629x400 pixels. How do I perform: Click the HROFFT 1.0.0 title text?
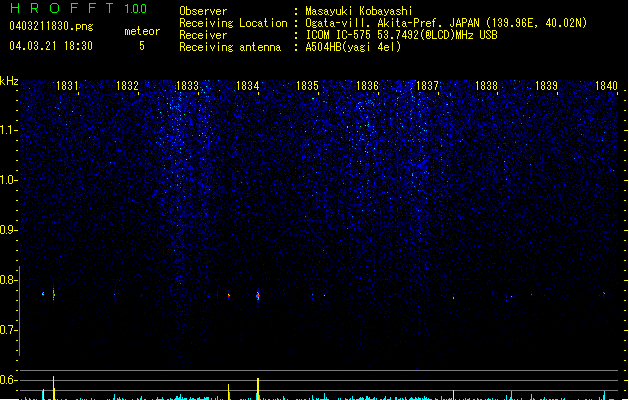click(79, 8)
